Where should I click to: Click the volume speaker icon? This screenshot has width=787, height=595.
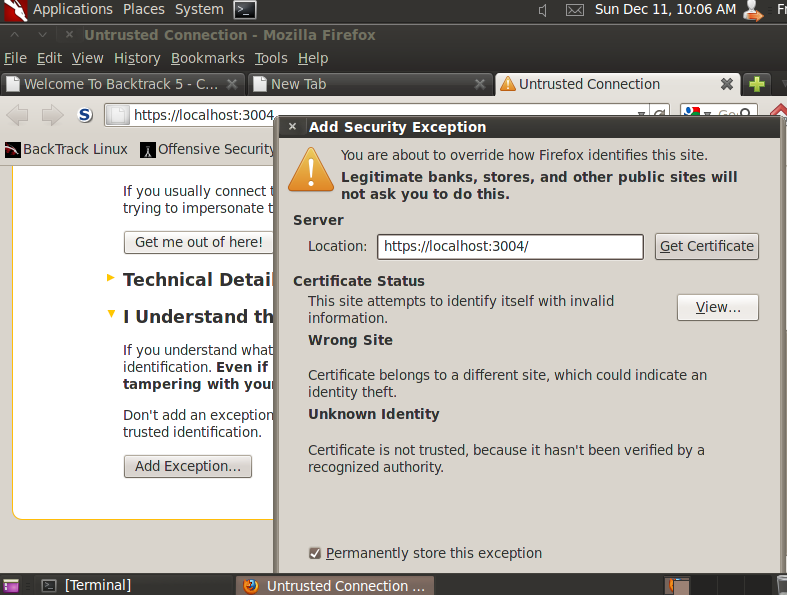543,10
